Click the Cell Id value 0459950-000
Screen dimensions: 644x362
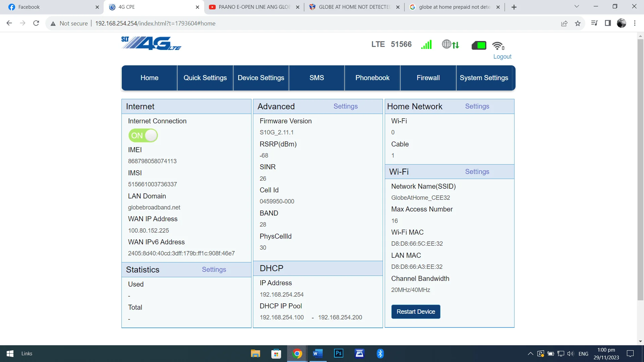[x=277, y=201]
